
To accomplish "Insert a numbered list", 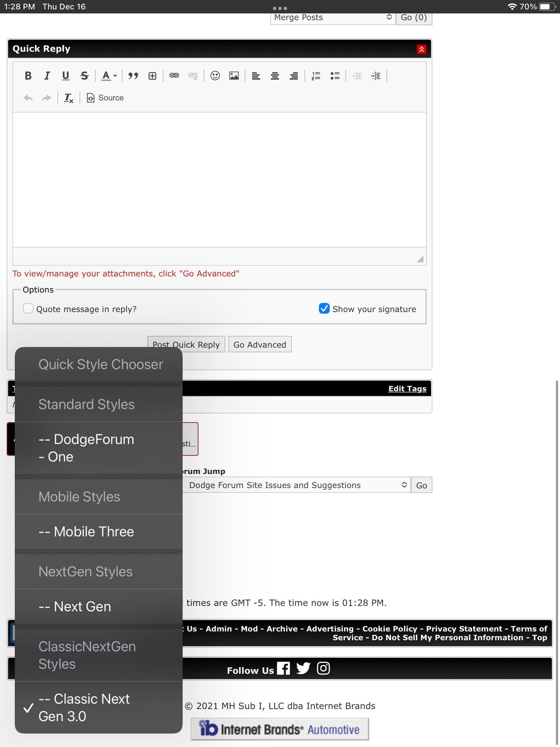I will 316,76.
